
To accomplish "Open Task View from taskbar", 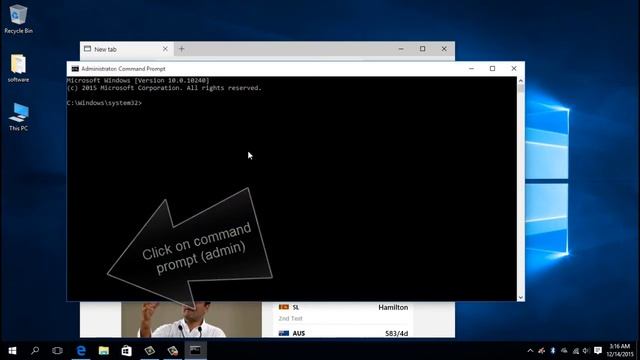I will (58, 351).
